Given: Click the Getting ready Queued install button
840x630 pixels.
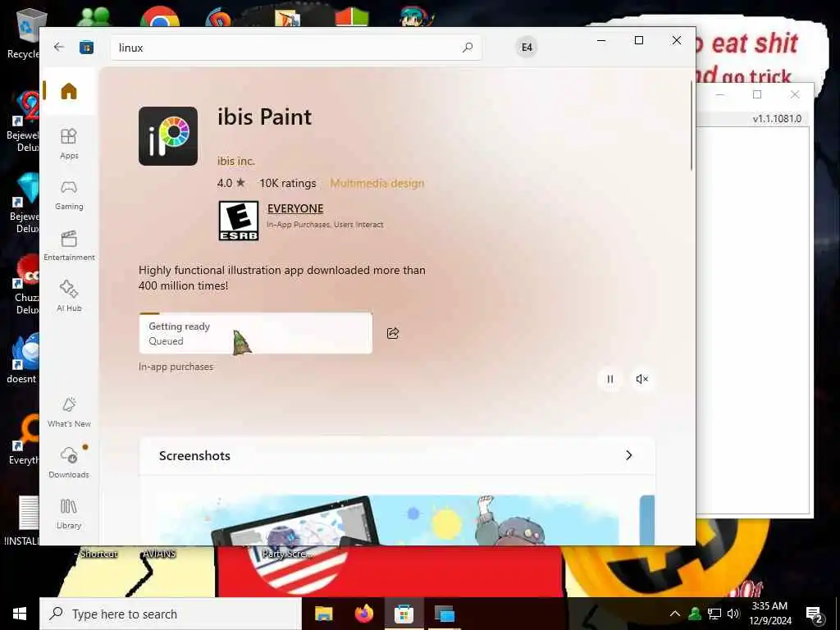Looking at the screenshot, I should (x=256, y=333).
